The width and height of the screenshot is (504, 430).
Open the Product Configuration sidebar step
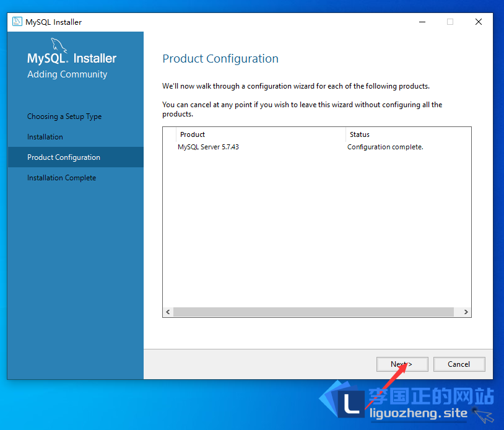click(76, 157)
